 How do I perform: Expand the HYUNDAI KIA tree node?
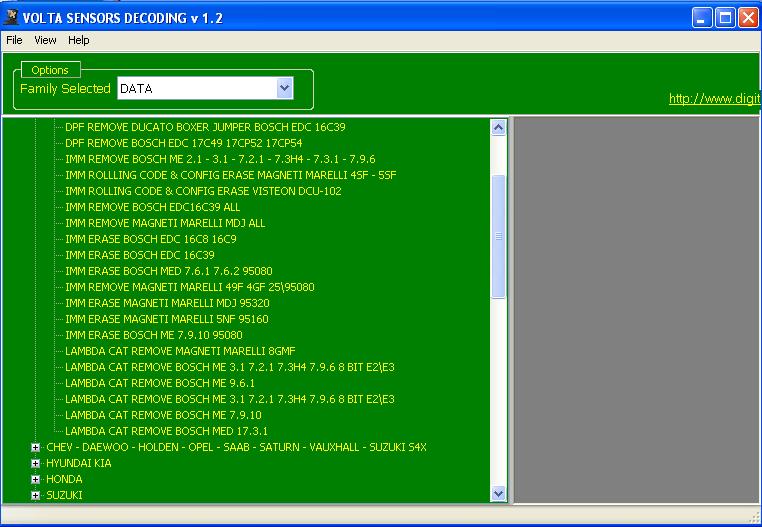point(35,463)
